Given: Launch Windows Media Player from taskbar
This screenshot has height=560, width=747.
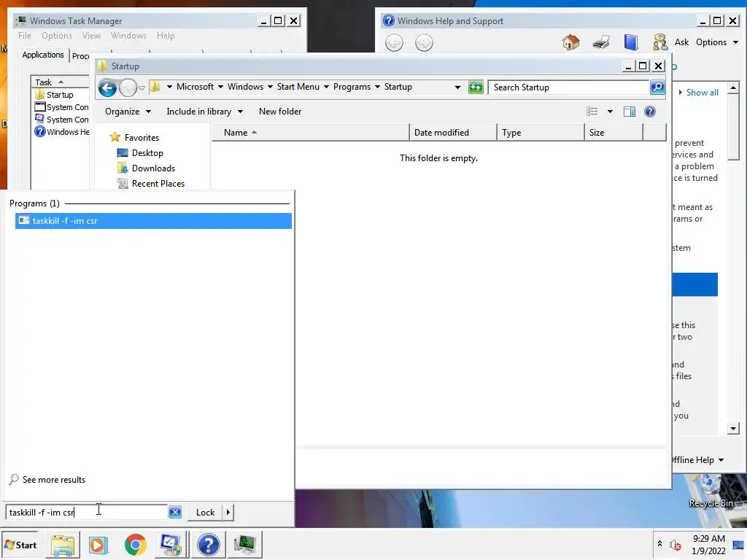Looking at the screenshot, I should coord(98,545).
